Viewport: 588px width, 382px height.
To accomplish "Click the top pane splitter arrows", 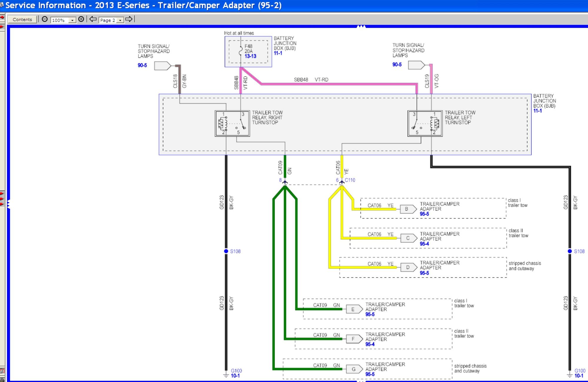I will tap(361, 27).
